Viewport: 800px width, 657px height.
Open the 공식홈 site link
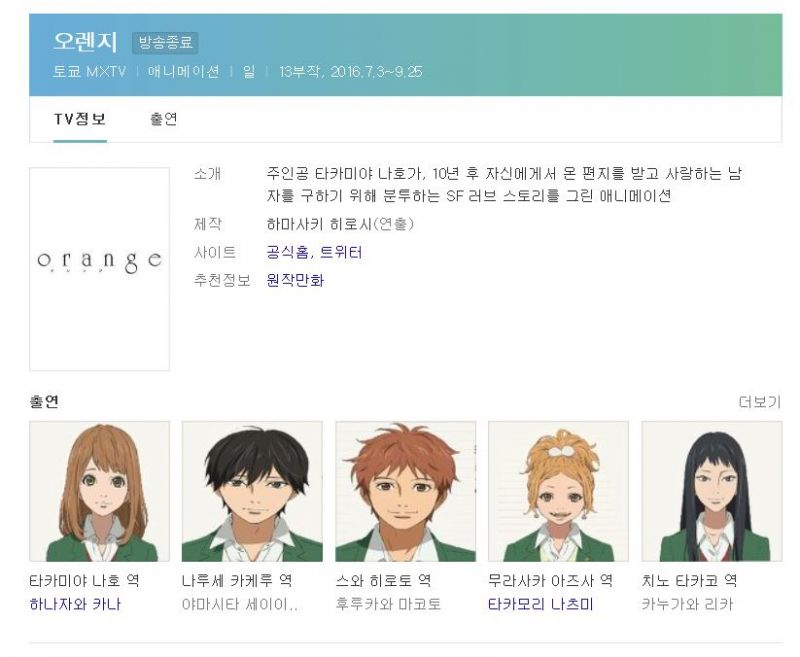coord(287,252)
